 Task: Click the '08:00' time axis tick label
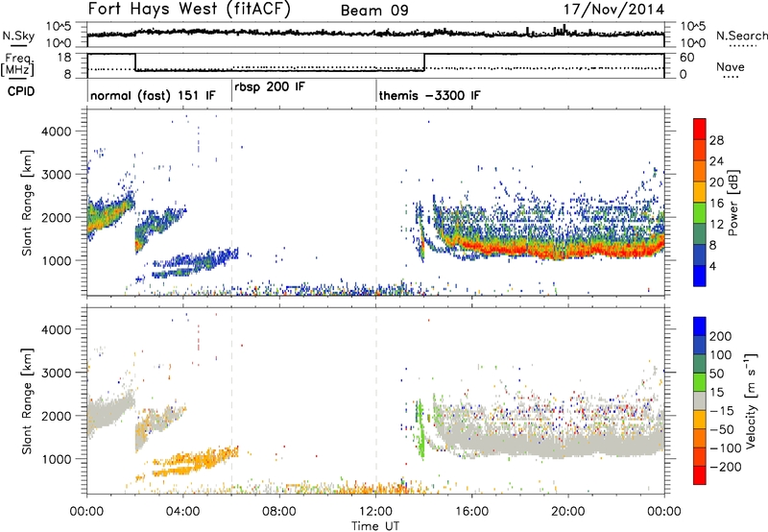[279, 512]
